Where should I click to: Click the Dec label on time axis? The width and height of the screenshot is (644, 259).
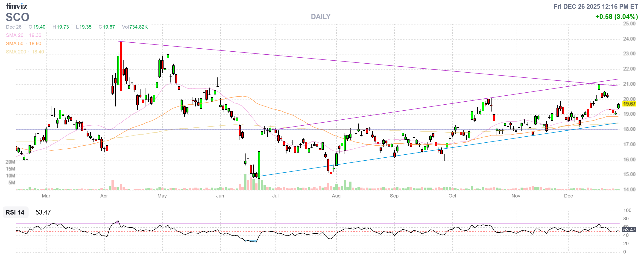[568, 196]
